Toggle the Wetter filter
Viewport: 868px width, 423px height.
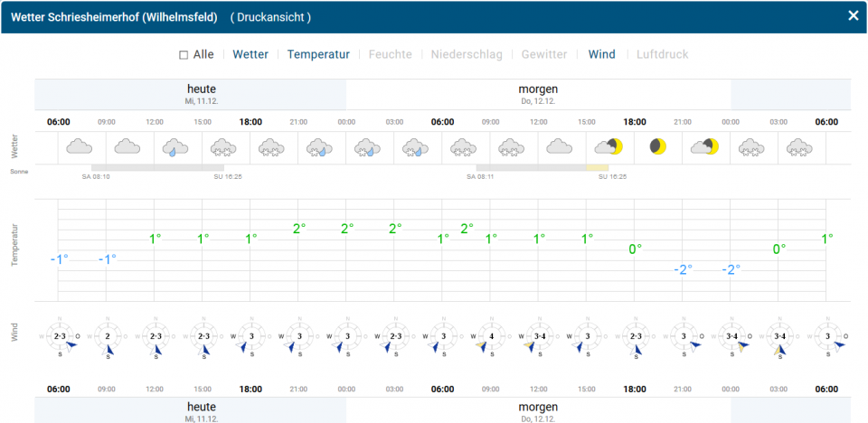tap(250, 54)
